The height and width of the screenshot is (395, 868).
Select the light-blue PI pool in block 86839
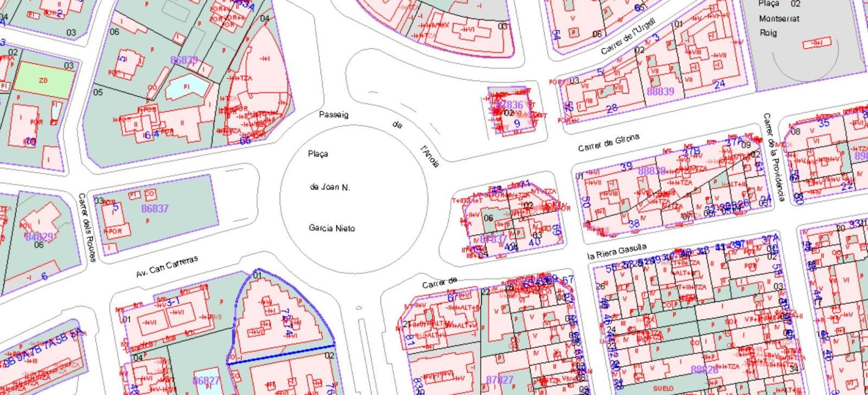(x=186, y=87)
